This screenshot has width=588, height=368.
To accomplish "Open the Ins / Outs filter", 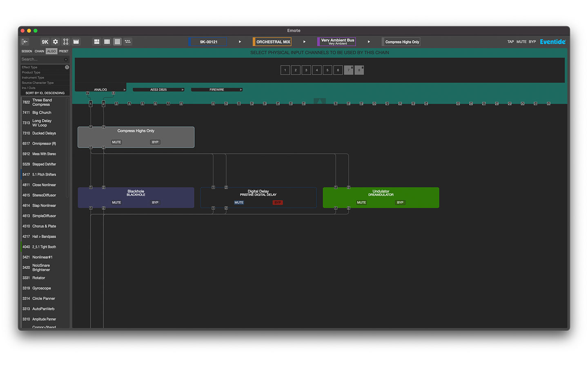I will pos(45,88).
